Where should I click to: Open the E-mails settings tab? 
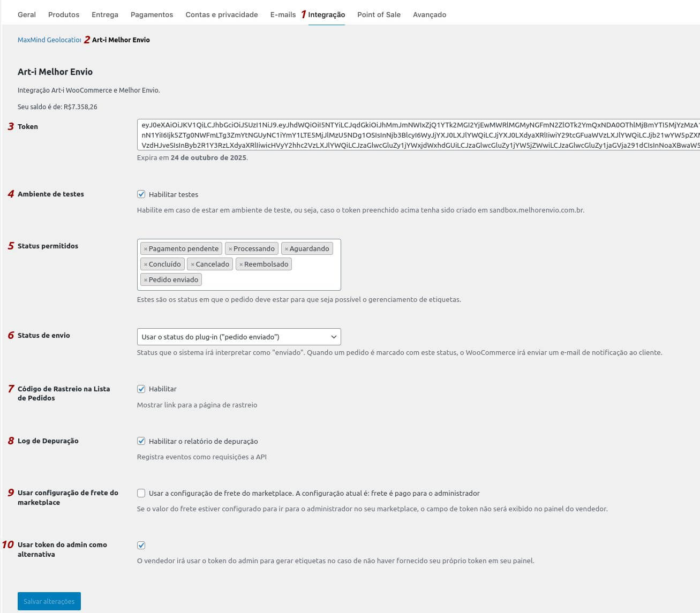(x=283, y=14)
